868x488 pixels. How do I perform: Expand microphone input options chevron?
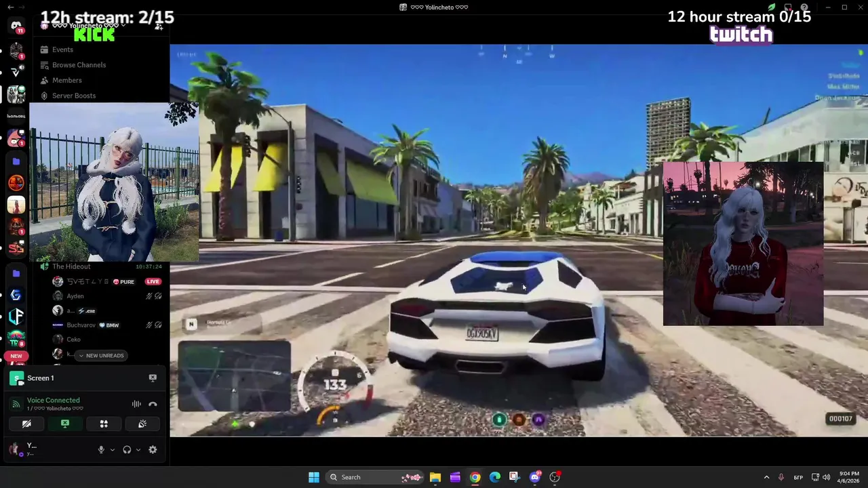tap(113, 449)
